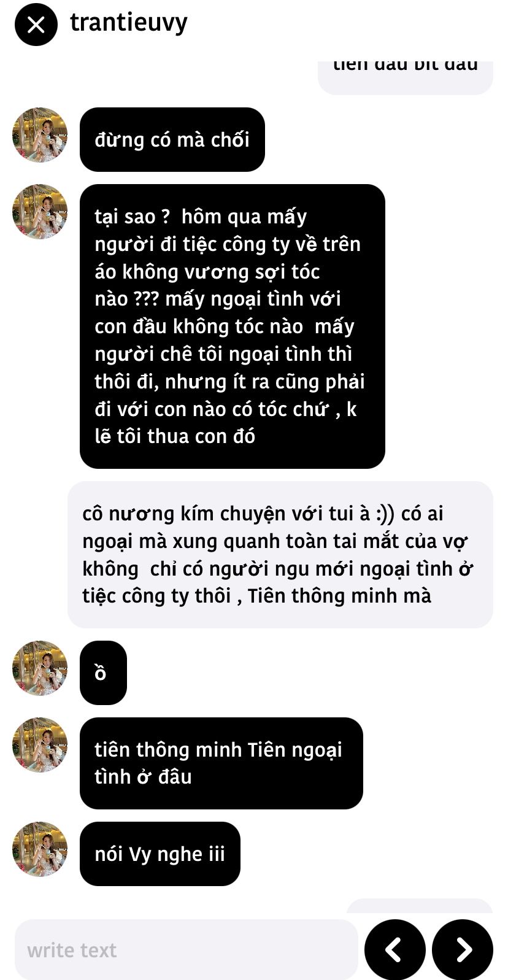Tap avatar beside the 'tại sao ?' message
This screenshot has width=508, height=980.
40,212
